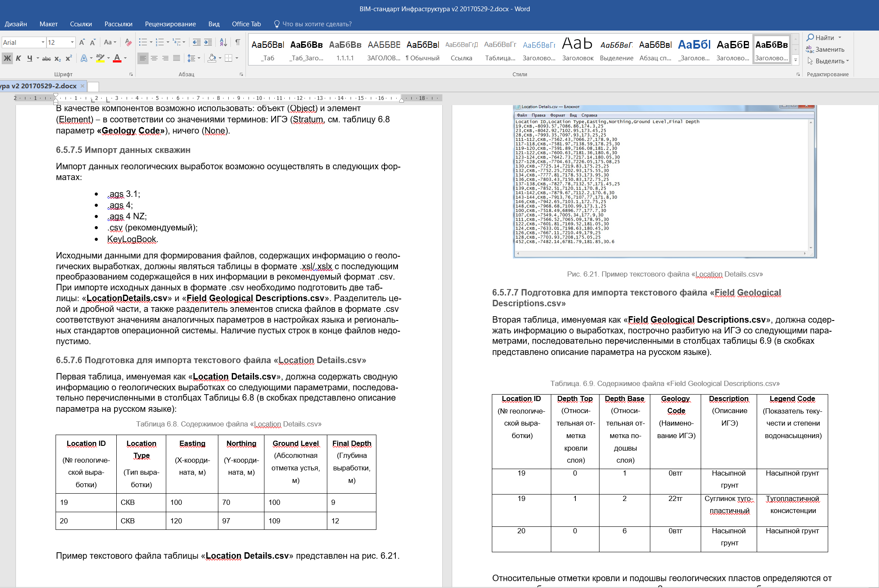Screen dimensions: 879x588
Task: Apply bullet list formatting
Action: point(143,42)
